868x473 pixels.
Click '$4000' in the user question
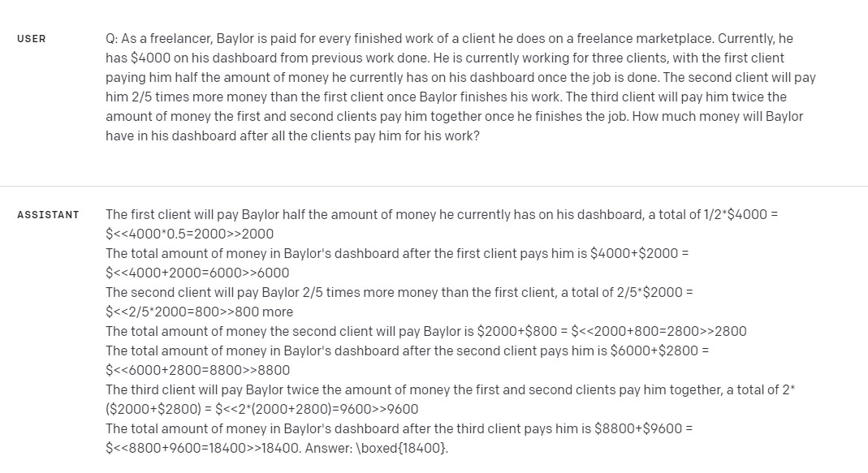coord(150,58)
